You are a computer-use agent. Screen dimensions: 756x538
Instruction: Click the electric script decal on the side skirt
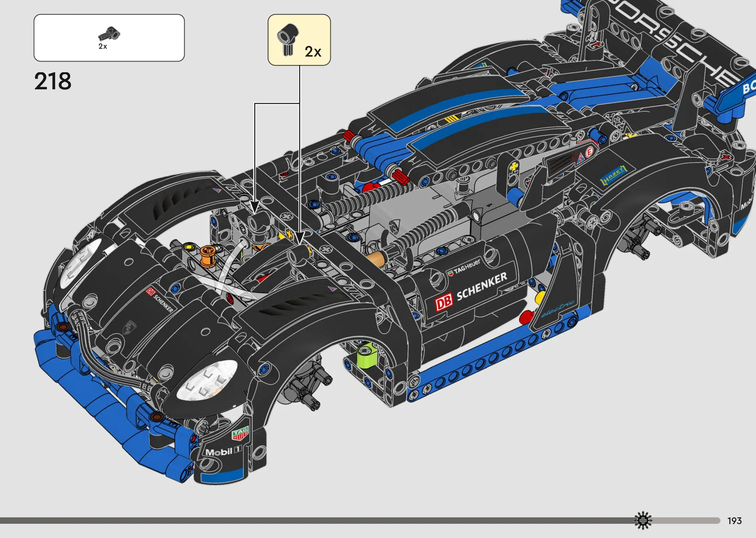[x=558, y=308]
